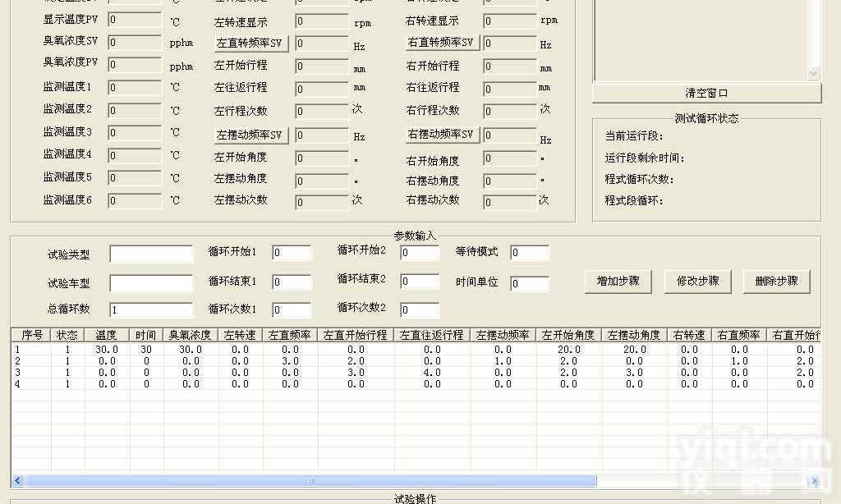
Task: Click the down arrow of the message window scrollbar
Action: click(x=815, y=73)
